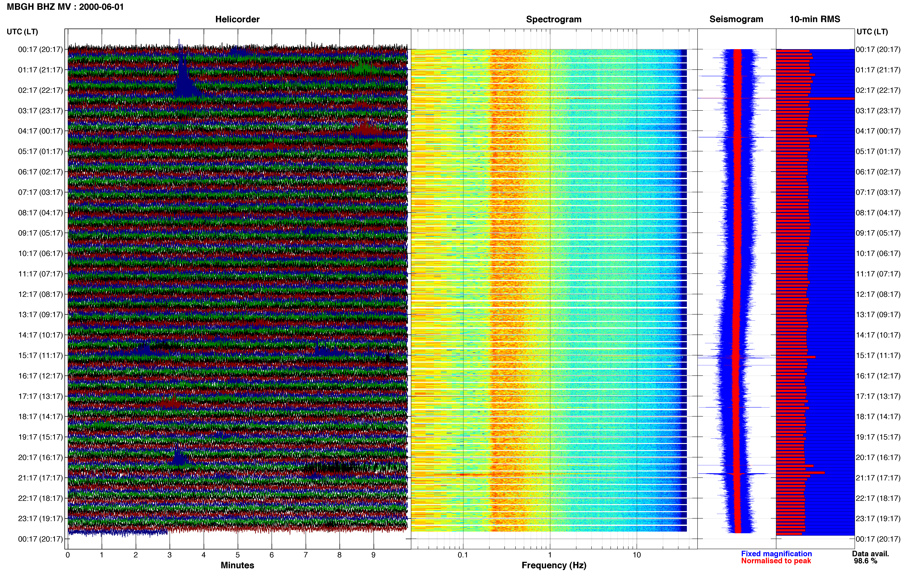924x578 pixels.
Task: Click the 'Fixed magnification' legend text
Action: click(x=776, y=554)
